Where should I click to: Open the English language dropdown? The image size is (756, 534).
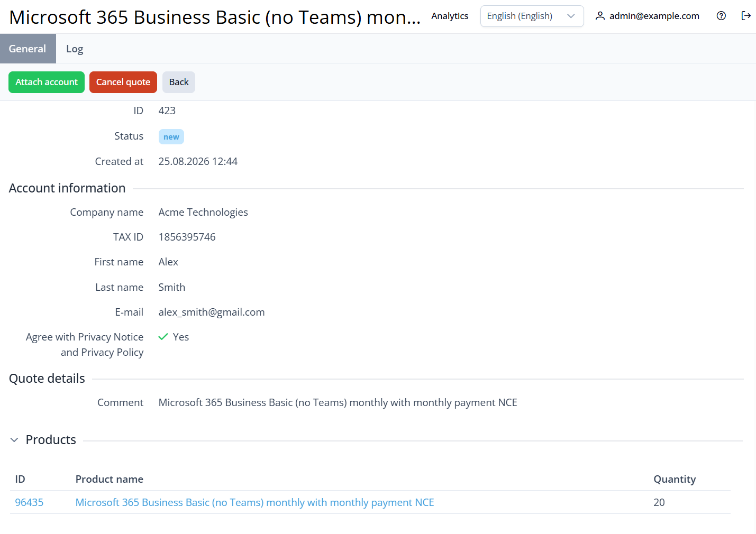(532, 16)
